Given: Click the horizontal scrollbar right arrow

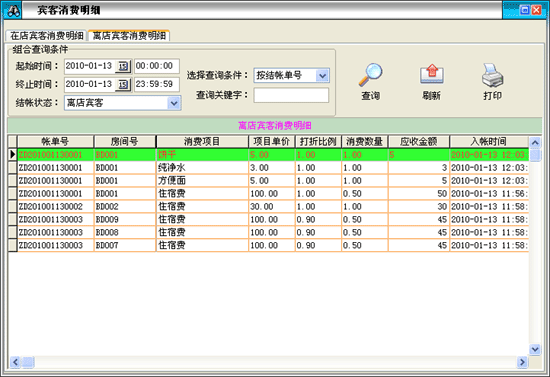Looking at the screenshot, I should pos(522,362).
